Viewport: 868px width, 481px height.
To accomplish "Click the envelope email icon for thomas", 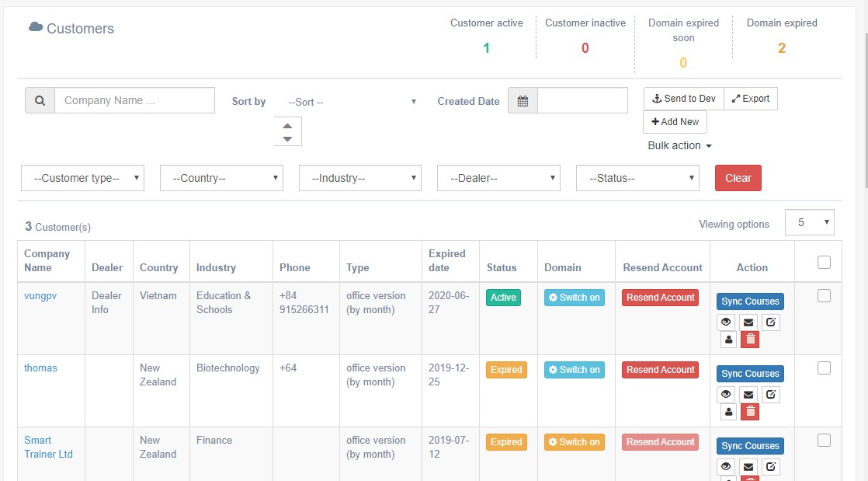I will [x=748, y=394].
